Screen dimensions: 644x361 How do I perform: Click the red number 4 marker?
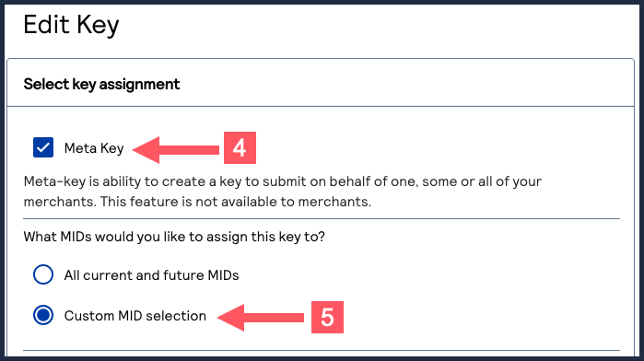pos(240,148)
